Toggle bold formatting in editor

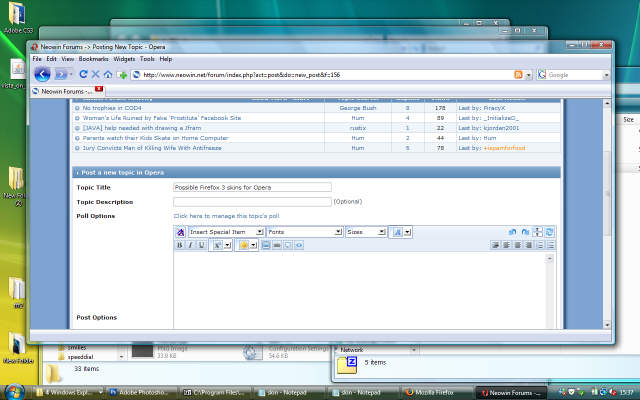(x=179, y=245)
